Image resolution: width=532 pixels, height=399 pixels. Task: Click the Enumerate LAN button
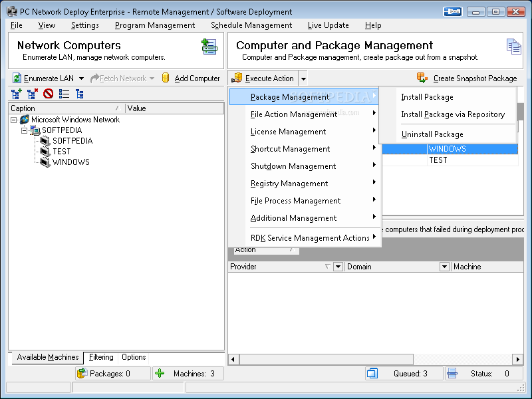(x=43, y=78)
